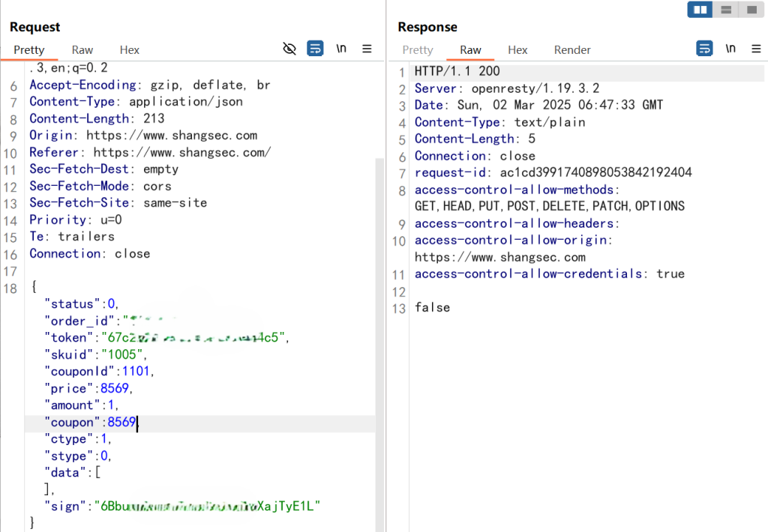Select the side-by-side split layout icon
This screenshot has height=532, width=768.
pyautogui.click(x=700, y=10)
